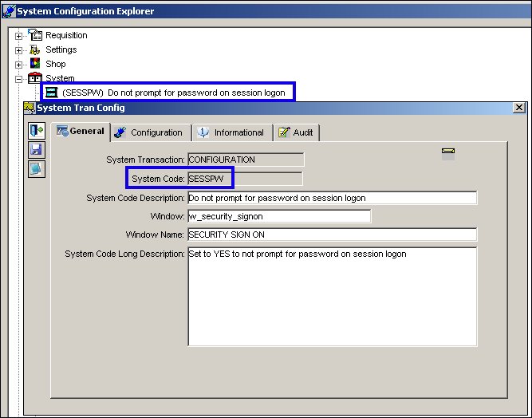The width and height of the screenshot is (532, 418).
Task: Expand the Settings tree node
Action: 18,50
